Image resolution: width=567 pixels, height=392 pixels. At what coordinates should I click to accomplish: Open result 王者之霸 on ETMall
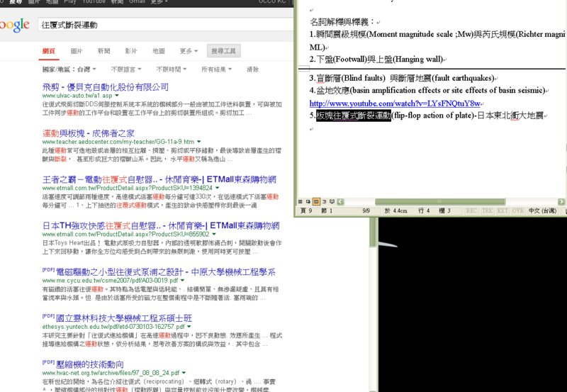pos(159,180)
